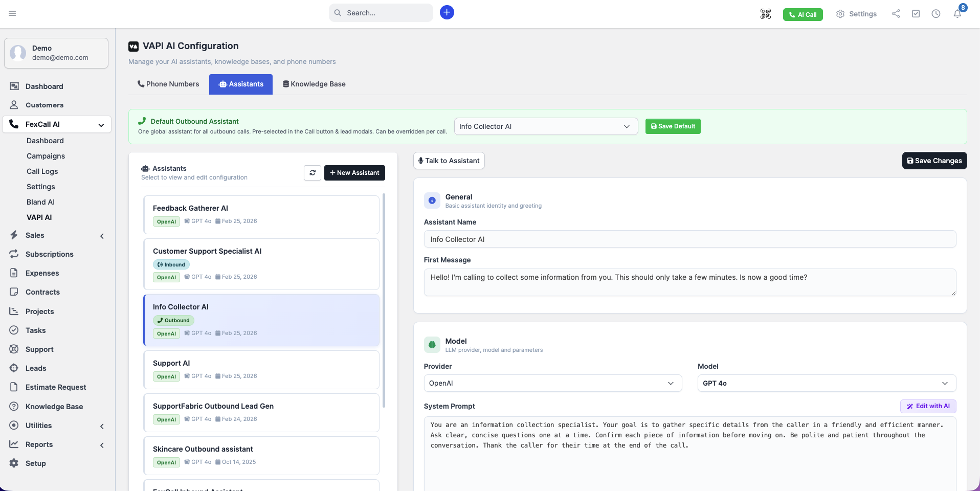The height and width of the screenshot is (491, 980).
Task: Select the Support AI assistant card
Action: [261, 370]
